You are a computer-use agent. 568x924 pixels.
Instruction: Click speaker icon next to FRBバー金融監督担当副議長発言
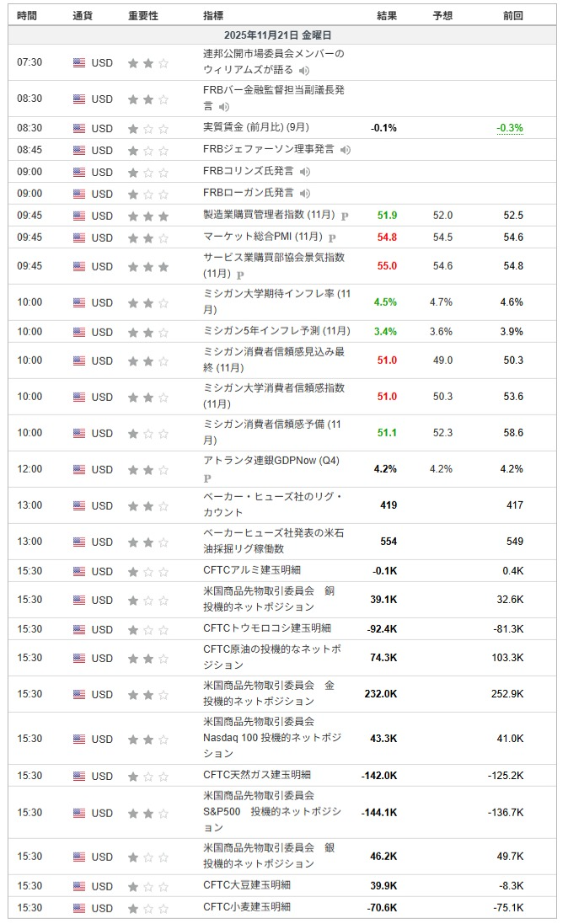[x=225, y=106]
